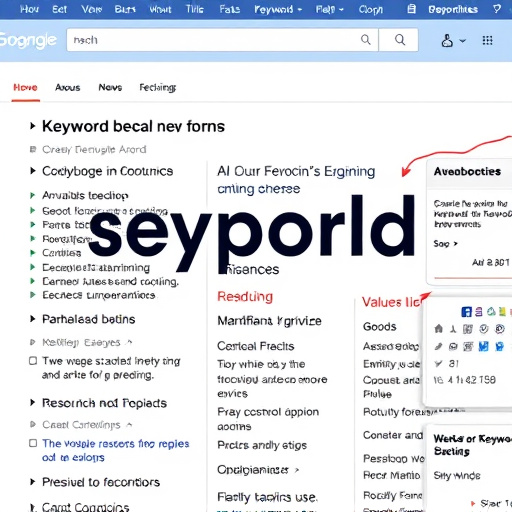Open 'The vosgie resters' blue link
The width and height of the screenshot is (512, 512).
click(115, 450)
